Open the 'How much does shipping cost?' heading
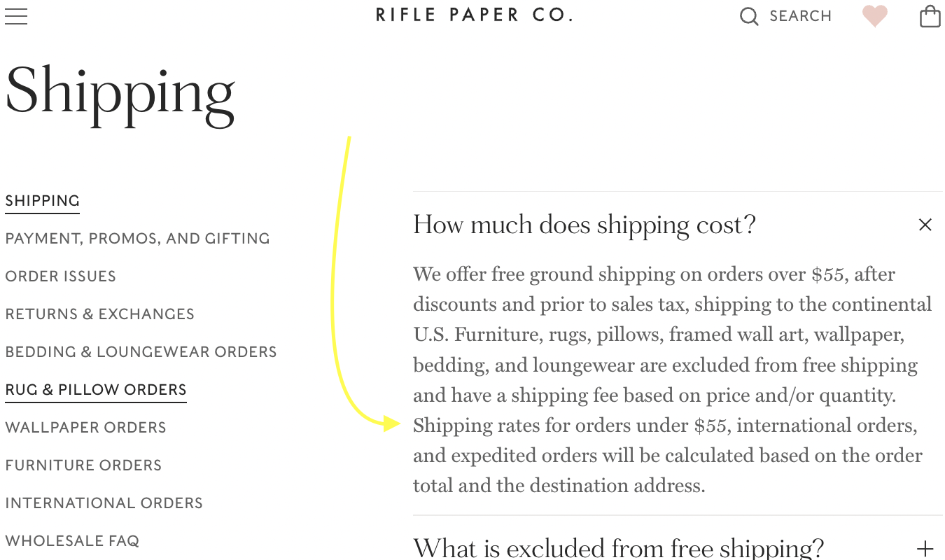The image size is (945, 560). [584, 224]
